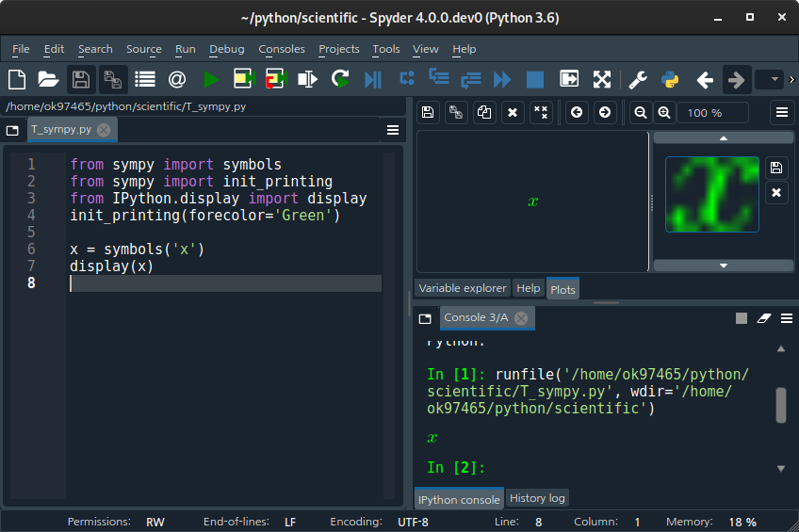Switch to Help pane tab

[x=529, y=288]
